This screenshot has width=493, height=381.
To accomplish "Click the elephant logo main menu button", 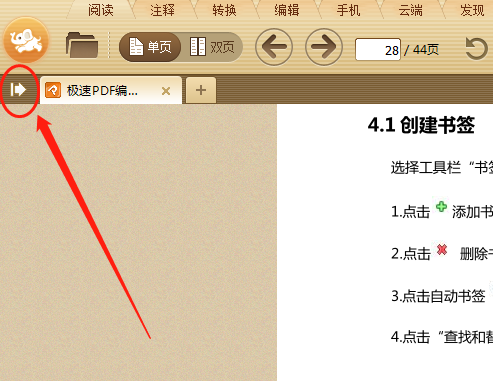I will [26, 40].
